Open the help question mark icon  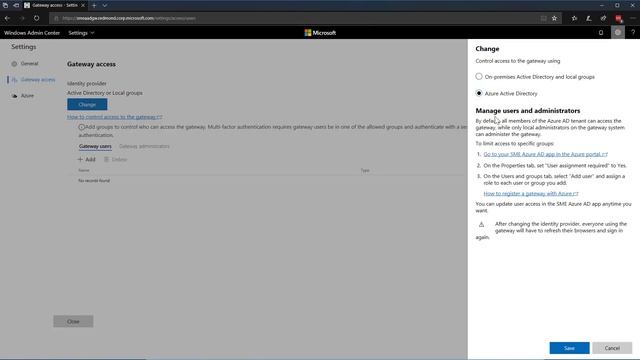[633, 33]
